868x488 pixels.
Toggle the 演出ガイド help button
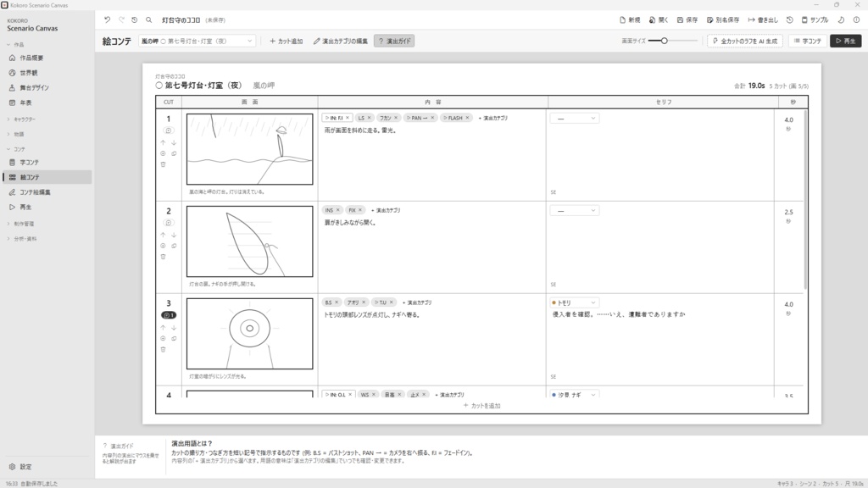(x=394, y=41)
